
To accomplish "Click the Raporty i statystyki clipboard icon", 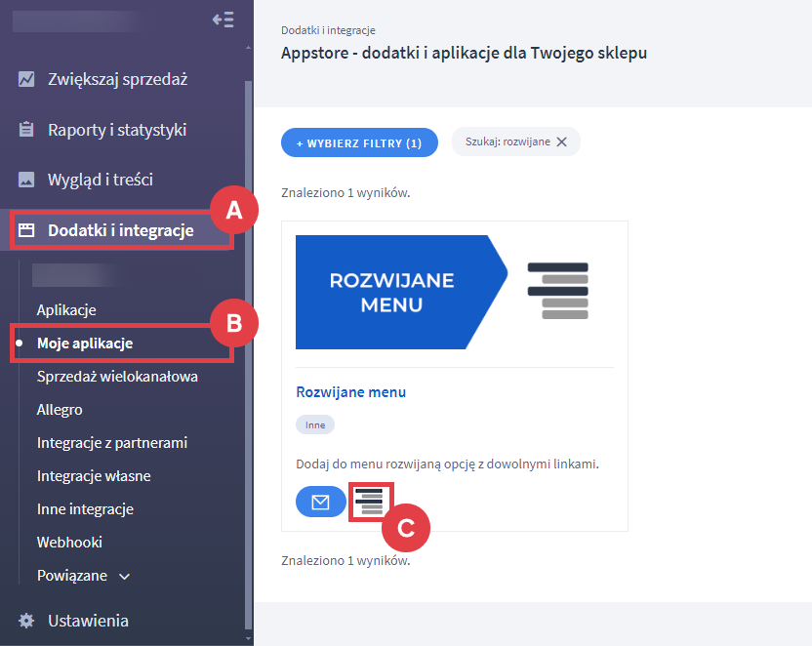I will click(x=26, y=130).
